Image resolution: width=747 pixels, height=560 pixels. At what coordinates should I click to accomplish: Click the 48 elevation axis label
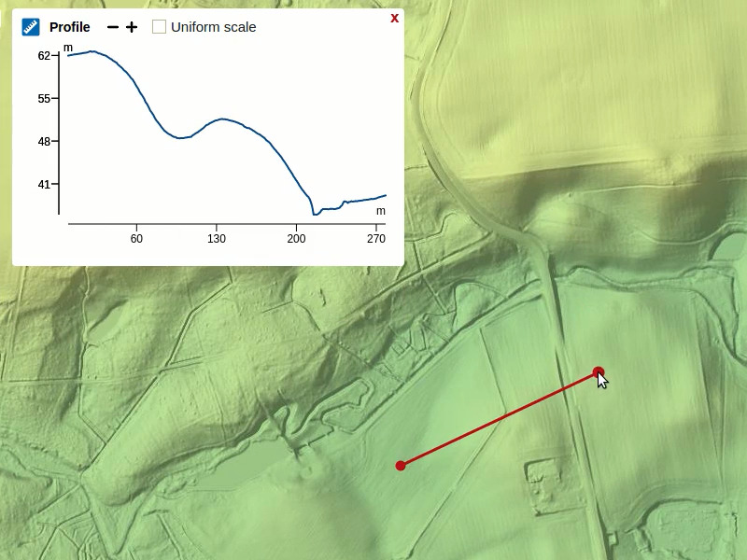coord(44,142)
